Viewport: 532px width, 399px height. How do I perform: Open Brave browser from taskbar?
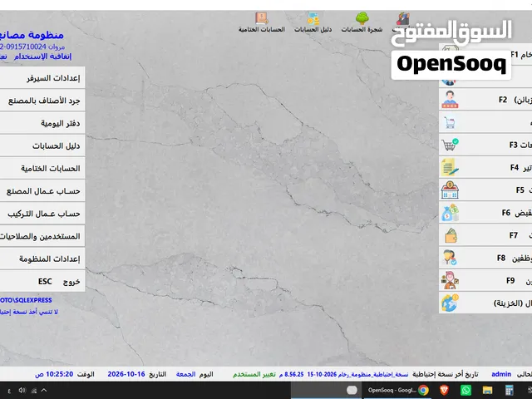(444, 391)
